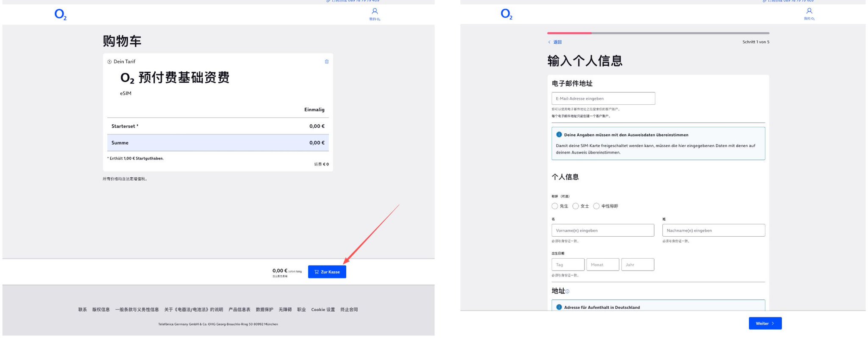Click the Summe row label
This screenshot has height=338, width=868.
120,143
